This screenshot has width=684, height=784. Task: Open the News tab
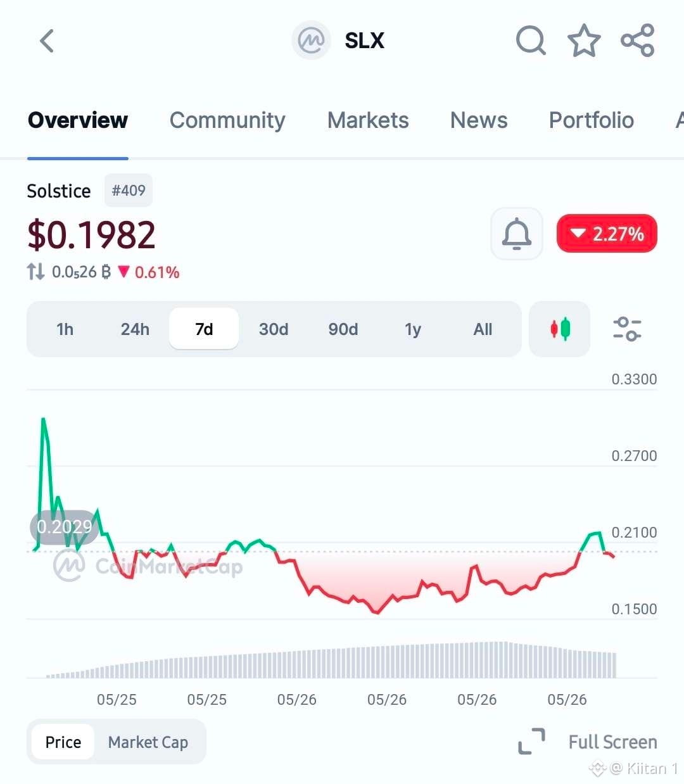pyautogui.click(x=479, y=120)
